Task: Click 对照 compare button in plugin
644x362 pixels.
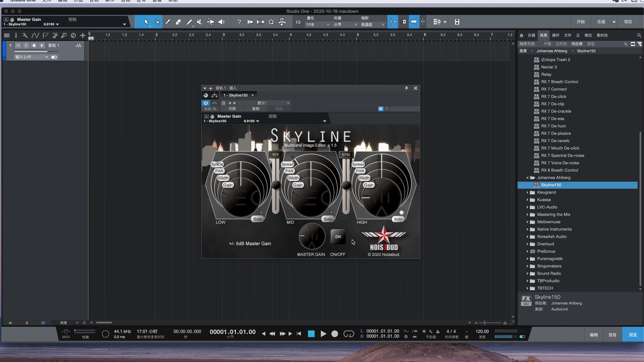Action: click(x=232, y=109)
